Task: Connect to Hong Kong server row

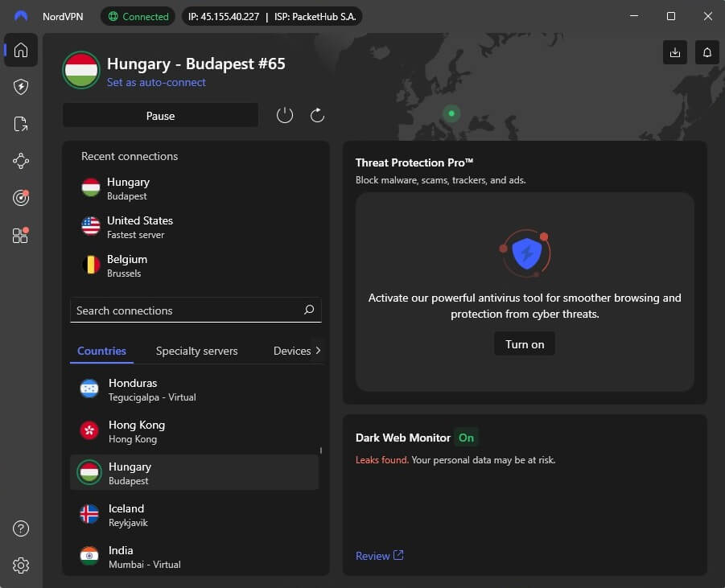Action: pyautogui.click(x=194, y=431)
